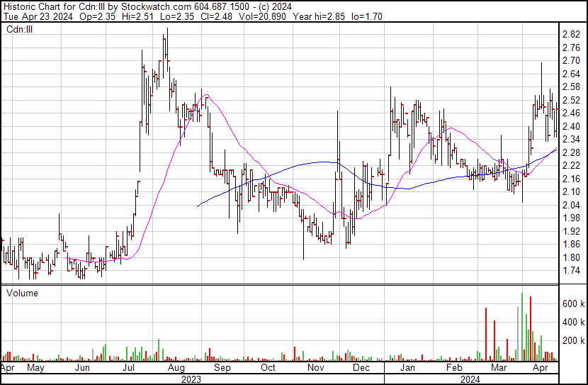Click the Sep month label on time axis
This screenshot has width=588, height=385.
[x=222, y=369]
